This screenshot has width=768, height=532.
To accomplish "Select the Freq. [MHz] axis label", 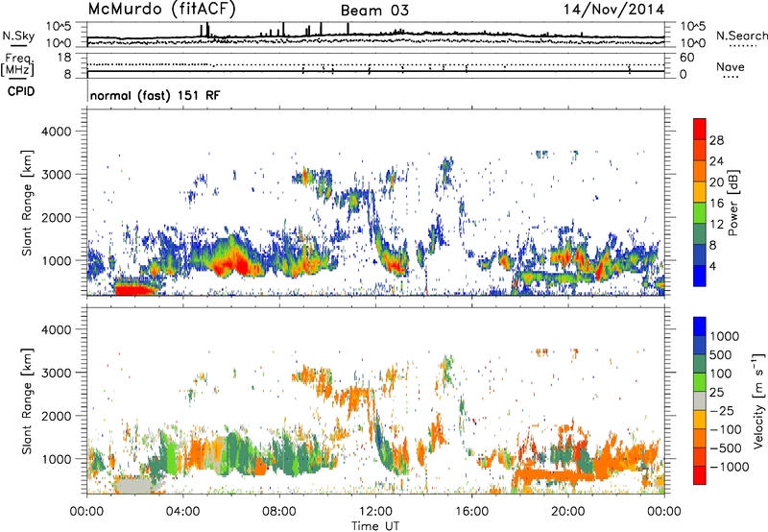I will [17, 65].
